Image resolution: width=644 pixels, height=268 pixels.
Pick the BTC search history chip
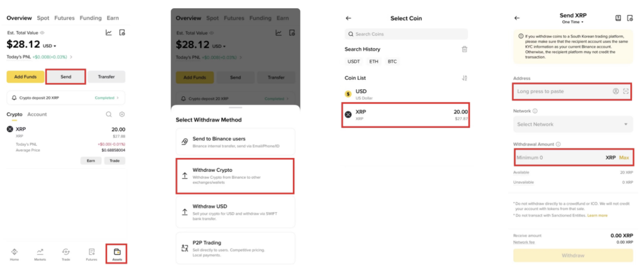pos(392,62)
